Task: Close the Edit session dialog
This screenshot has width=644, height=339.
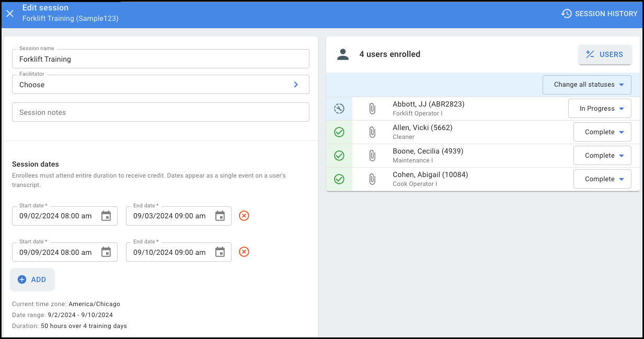Action: click(10, 14)
